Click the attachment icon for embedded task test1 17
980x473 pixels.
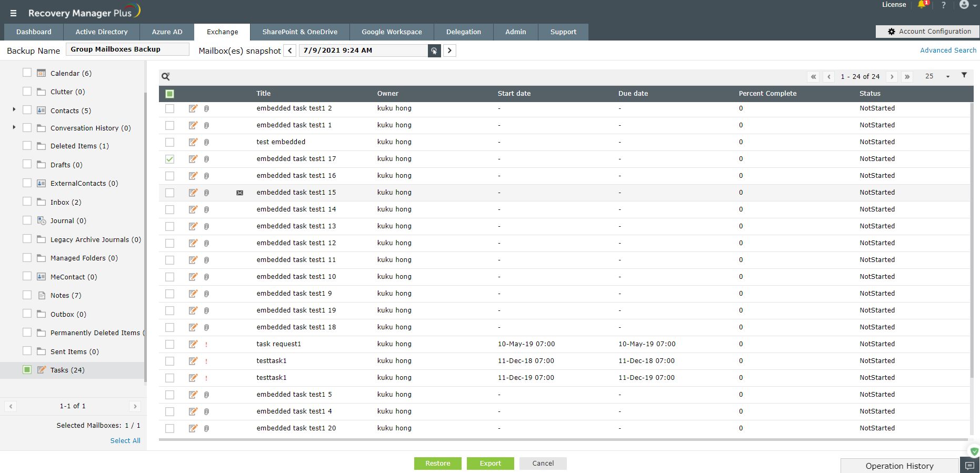click(x=206, y=159)
